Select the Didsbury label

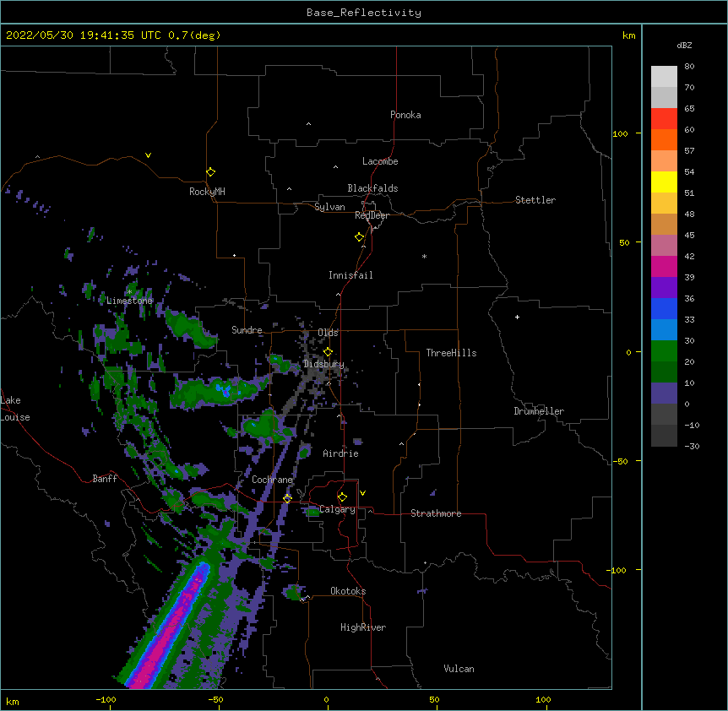click(x=323, y=364)
